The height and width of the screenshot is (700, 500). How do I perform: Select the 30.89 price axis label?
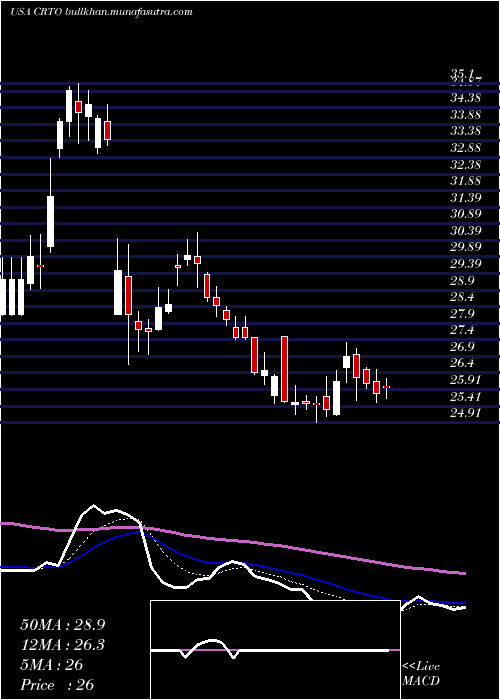pos(465,214)
